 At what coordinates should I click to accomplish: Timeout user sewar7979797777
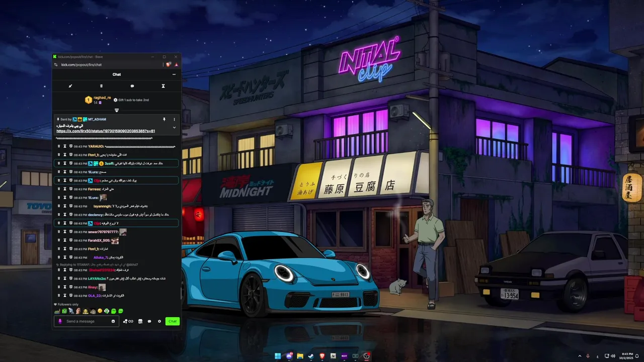coord(64,232)
